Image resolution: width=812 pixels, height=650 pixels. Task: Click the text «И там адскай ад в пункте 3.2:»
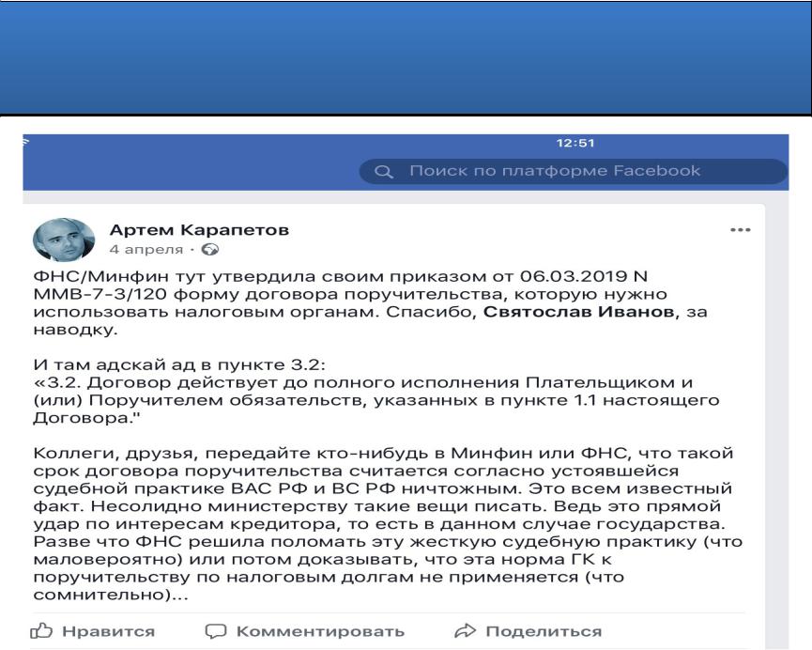[x=179, y=364]
